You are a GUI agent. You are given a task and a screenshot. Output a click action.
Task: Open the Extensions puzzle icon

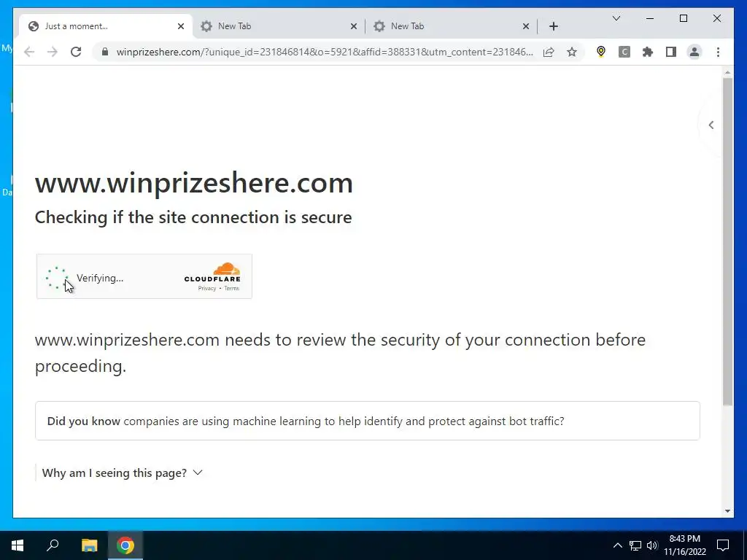click(x=648, y=52)
